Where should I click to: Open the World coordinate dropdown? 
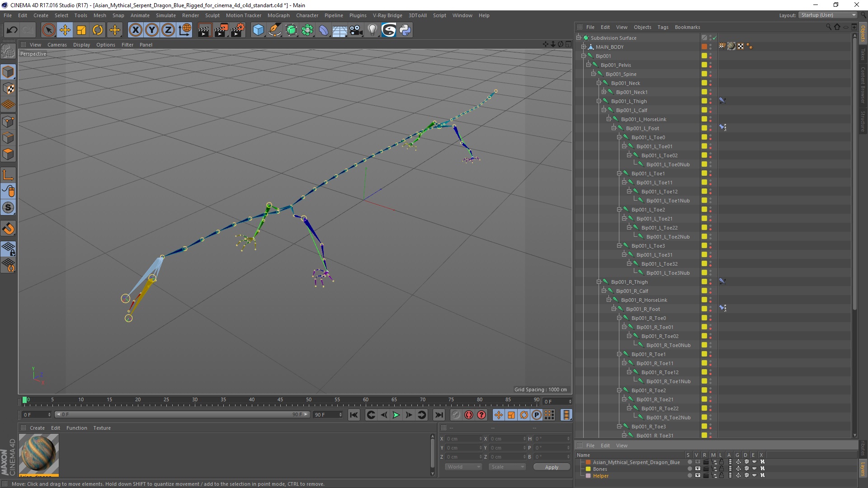coord(463,467)
